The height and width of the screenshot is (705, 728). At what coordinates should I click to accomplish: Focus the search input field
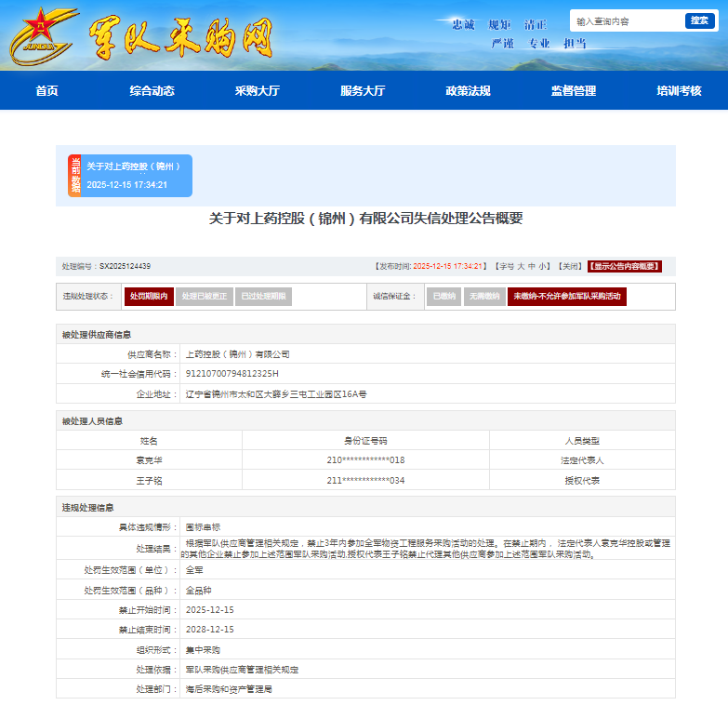(x=628, y=21)
